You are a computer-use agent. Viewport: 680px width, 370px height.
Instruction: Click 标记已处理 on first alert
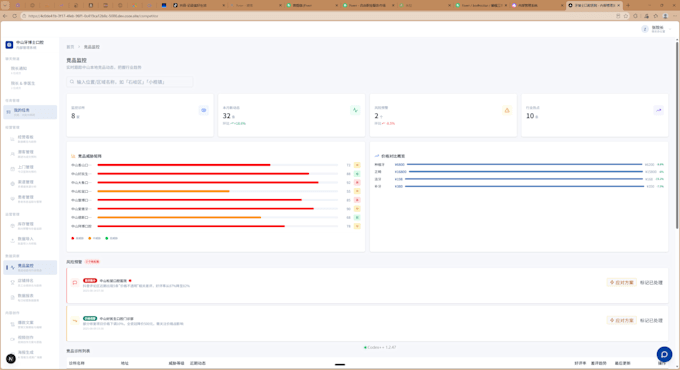[x=651, y=282]
